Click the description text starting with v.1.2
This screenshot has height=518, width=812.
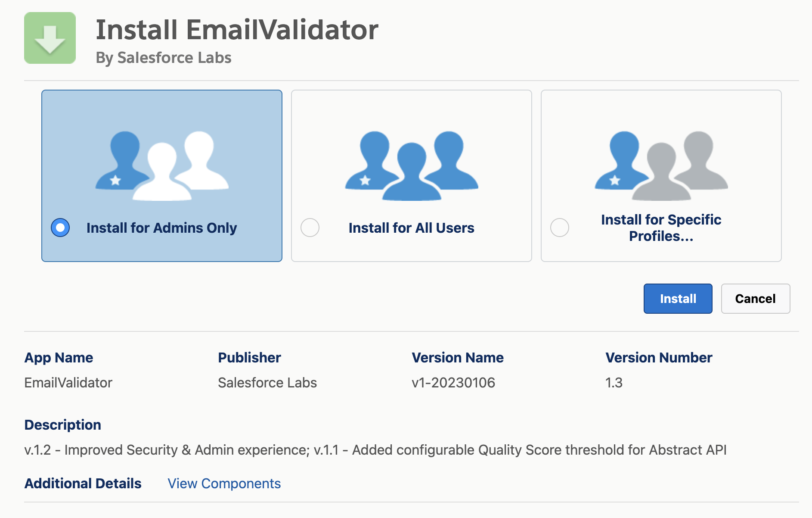click(x=375, y=450)
